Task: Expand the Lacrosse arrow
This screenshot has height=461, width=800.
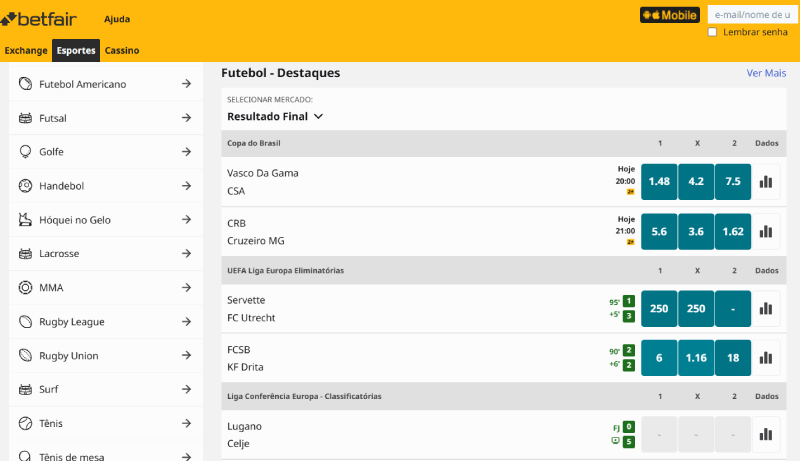Action: click(186, 253)
